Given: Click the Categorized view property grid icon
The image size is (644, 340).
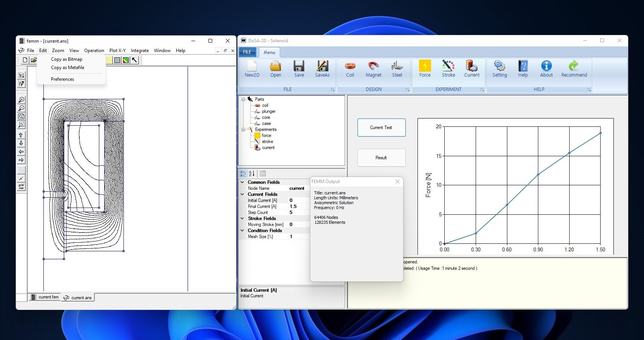Looking at the screenshot, I should pyautogui.click(x=243, y=173).
